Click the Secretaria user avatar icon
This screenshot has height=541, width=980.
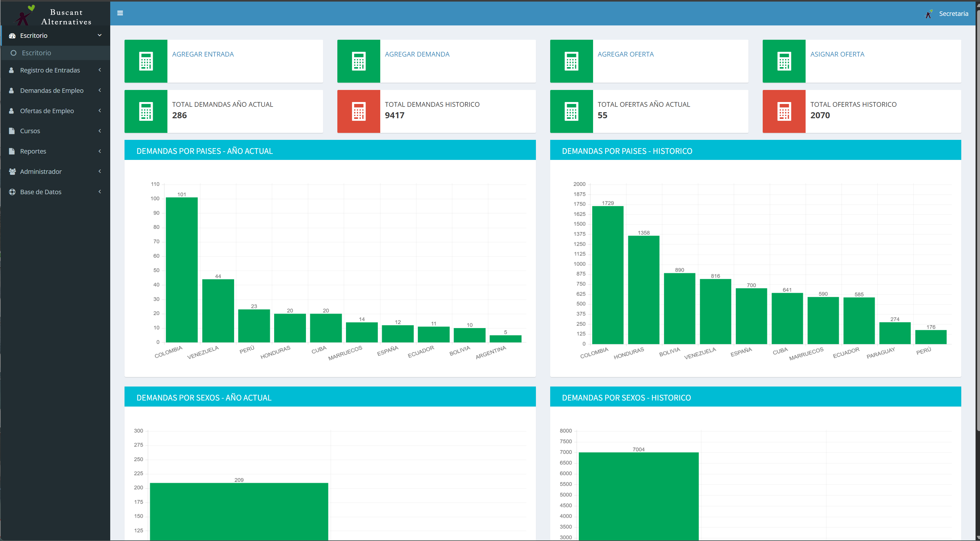(x=929, y=14)
